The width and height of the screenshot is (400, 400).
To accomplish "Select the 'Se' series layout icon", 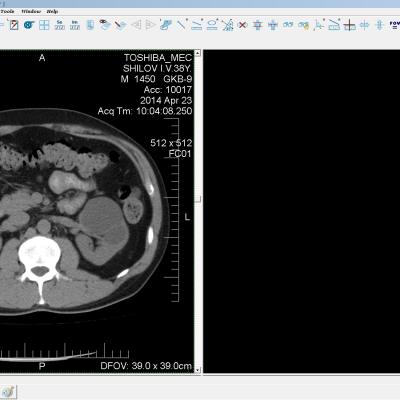I will (60, 25).
